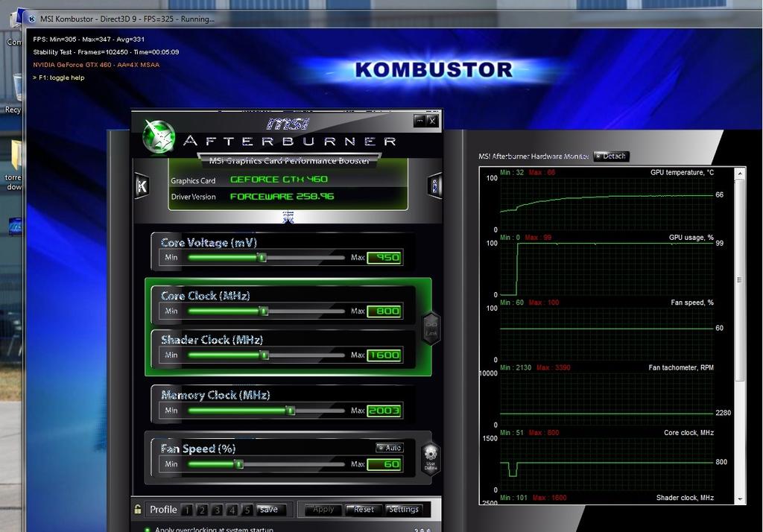Image resolution: width=763 pixels, height=532 pixels.
Task: Click the "NVIDIA GeForce GTX 460 - AA=4X MSAA" line
Action: (96, 64)
